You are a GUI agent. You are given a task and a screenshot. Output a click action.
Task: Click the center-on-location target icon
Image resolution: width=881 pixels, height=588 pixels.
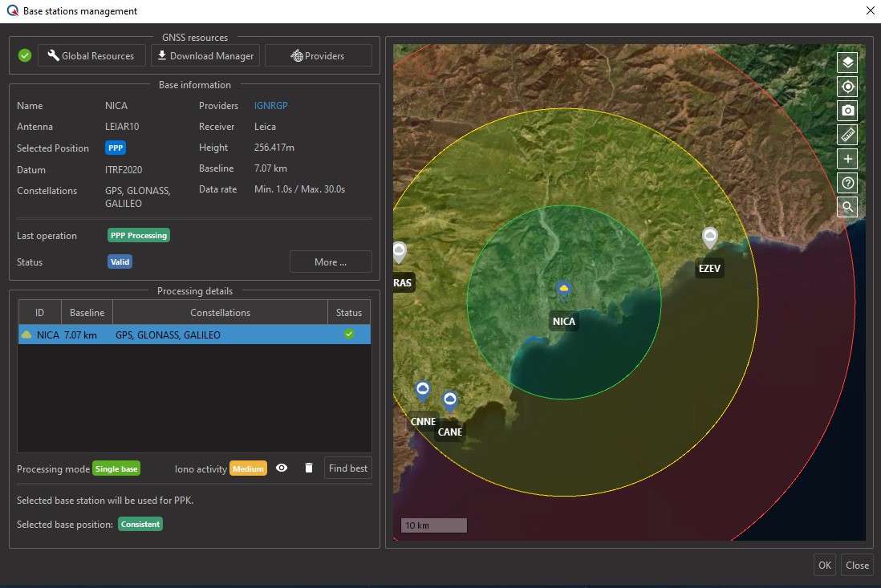pos(847,87)
